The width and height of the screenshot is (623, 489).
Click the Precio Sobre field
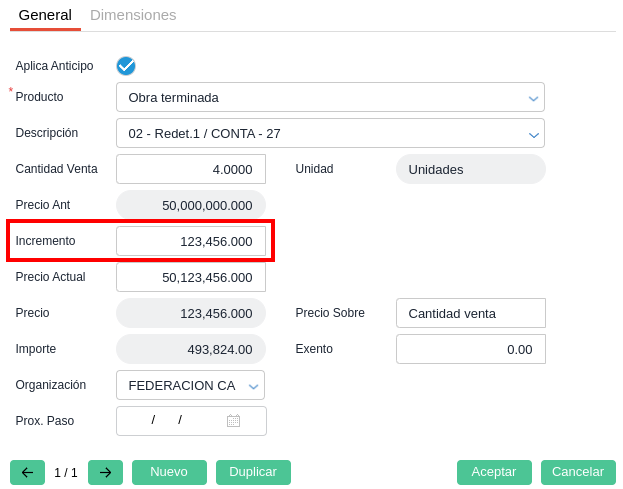click(470, 313)
